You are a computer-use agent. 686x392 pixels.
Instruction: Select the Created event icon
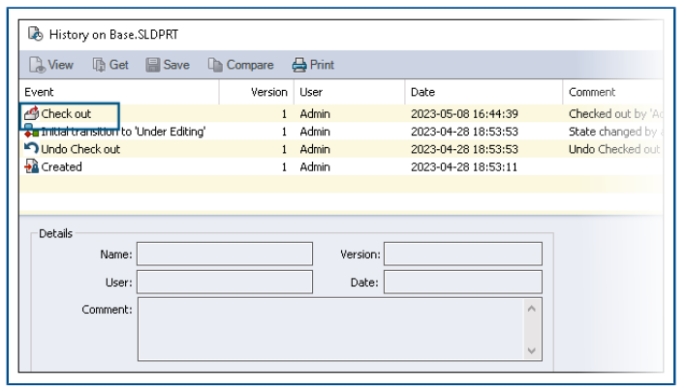click(x=32, y=166)
